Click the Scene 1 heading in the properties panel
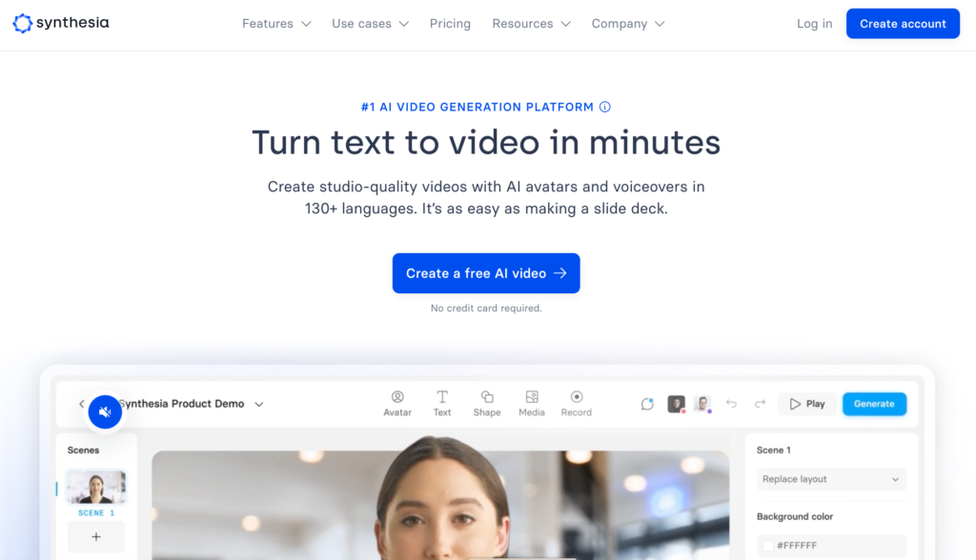The width and height of the screenshot is (976, 560). (x=774, y=450)
